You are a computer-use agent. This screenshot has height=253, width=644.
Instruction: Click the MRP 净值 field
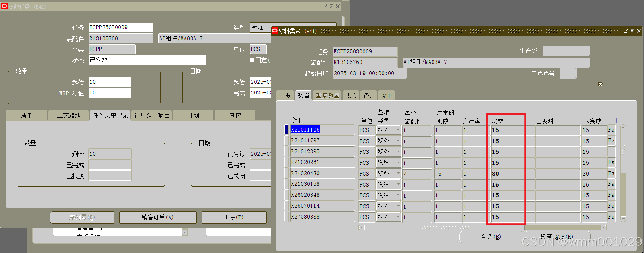[x=110, y=93]
